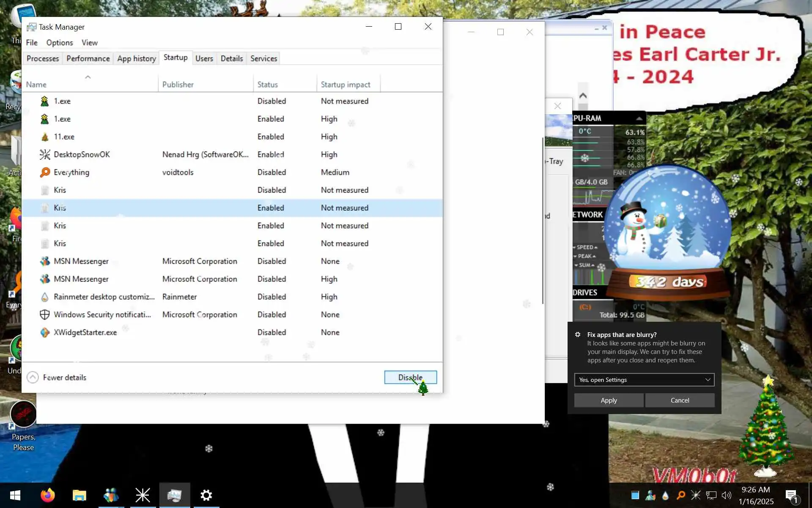Collapse view with Fewer details chevron
The width and height of the screenshot is (812, 508).
33,377
